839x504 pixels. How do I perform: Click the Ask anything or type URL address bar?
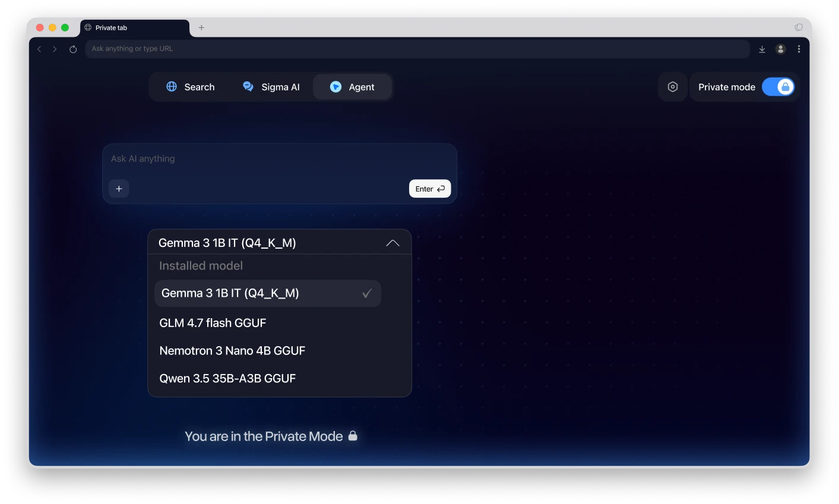[417, 49]
